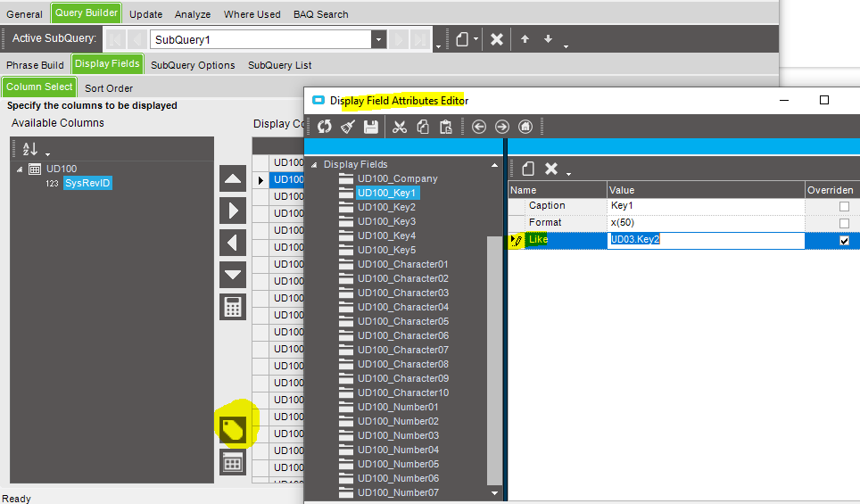Select UD100_Key2 in Display Fields tree
The width and height of the screenshot is (860, 504).
click(x=386, y=207)
